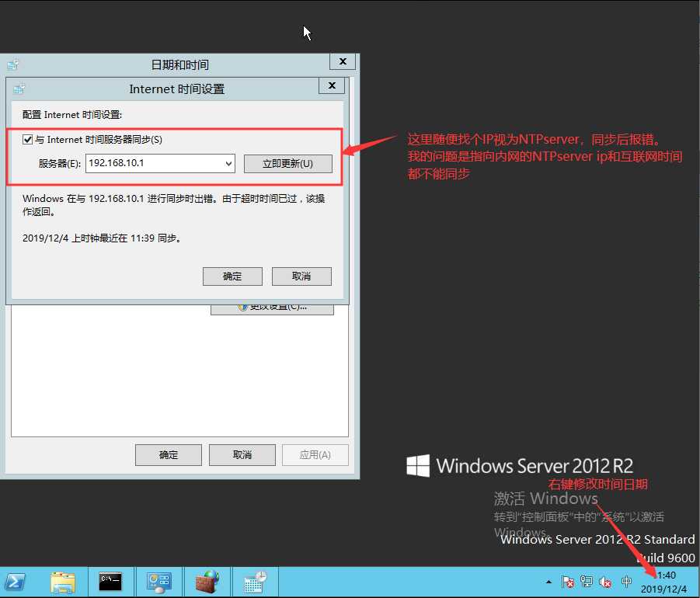This screenshot has height=598, width=700.
Task: Open Date and Time taskbar icon
Action: [x=255, y=582]
